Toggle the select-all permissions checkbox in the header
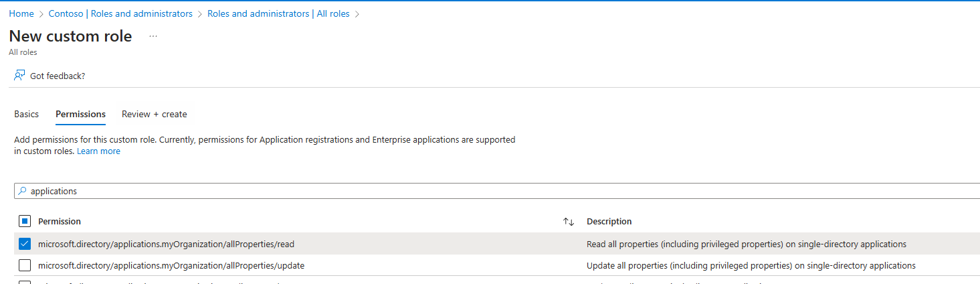Viewport: 980px width, 284px height. (25, 221)
